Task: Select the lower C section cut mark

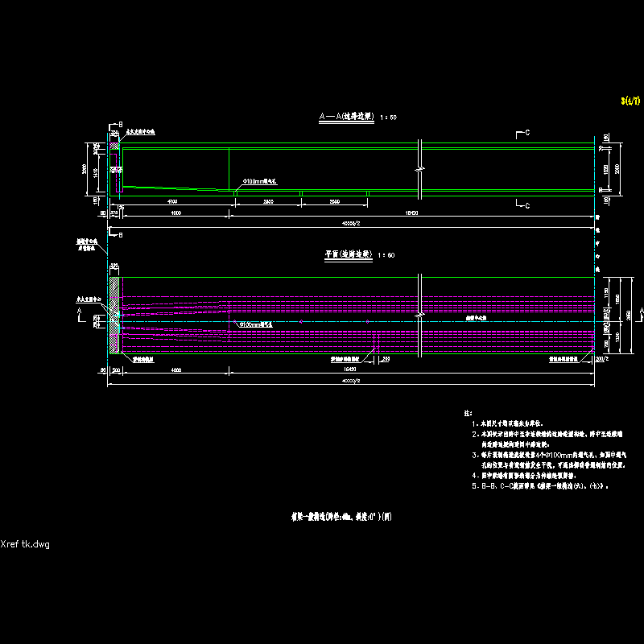Action: coord(522,204)
